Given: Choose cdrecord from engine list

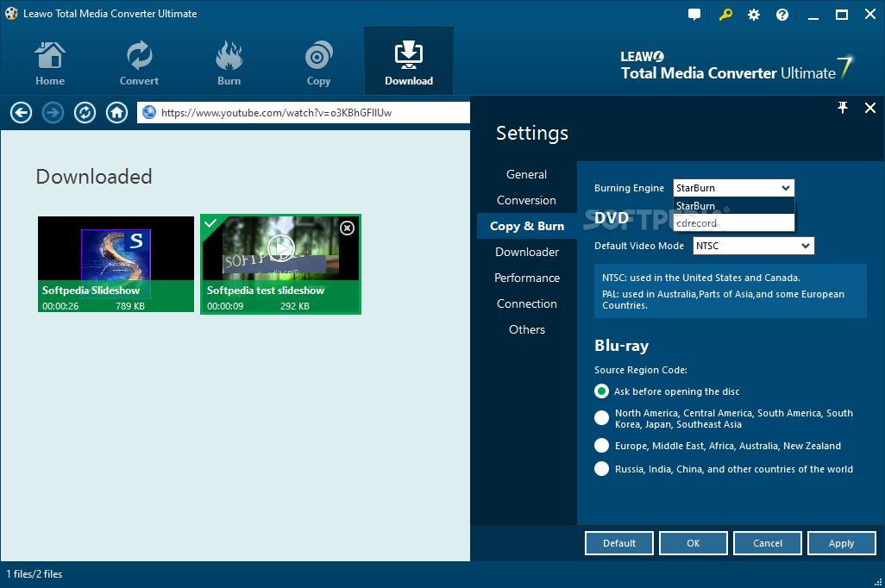Looking at the screenshot, I should click(734, 223).
